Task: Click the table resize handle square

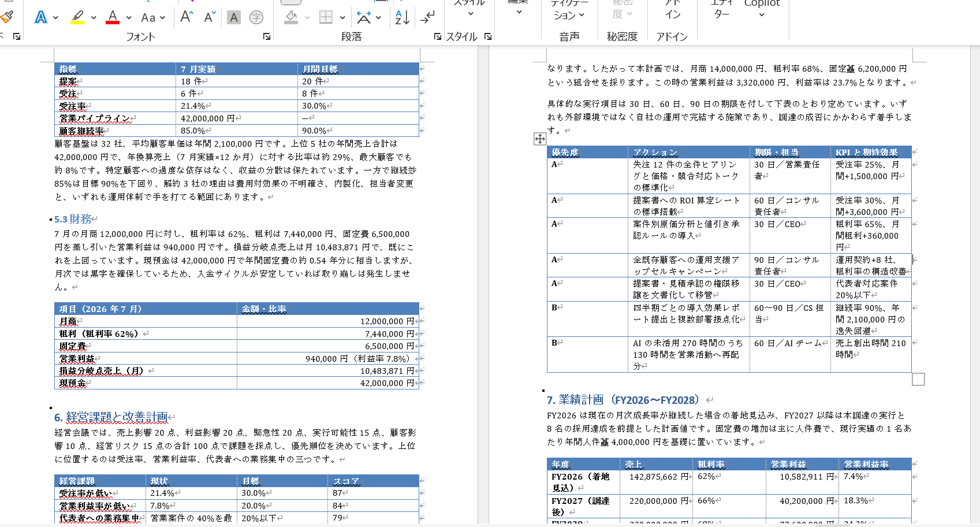Action: click(x=918, y=379)
